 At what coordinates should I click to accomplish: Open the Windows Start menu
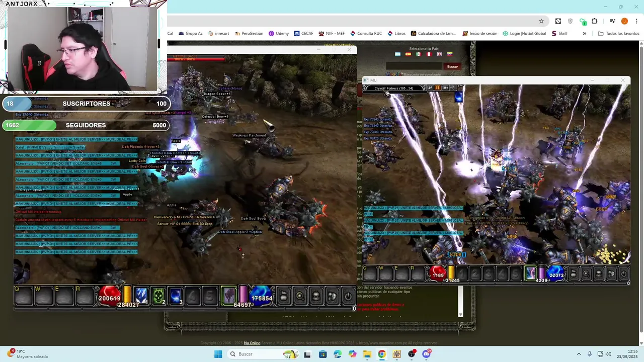[218, 354]
